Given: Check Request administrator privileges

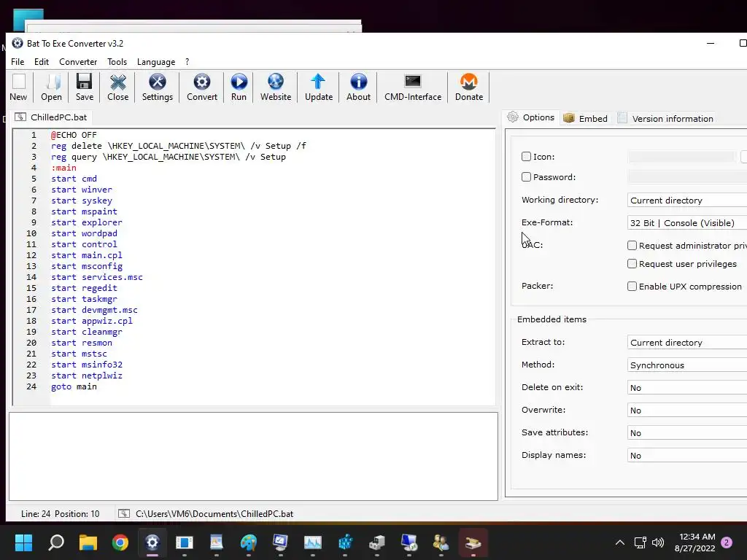Looking at the screenshot, I should pyautogui.click(x=632, y=245).
